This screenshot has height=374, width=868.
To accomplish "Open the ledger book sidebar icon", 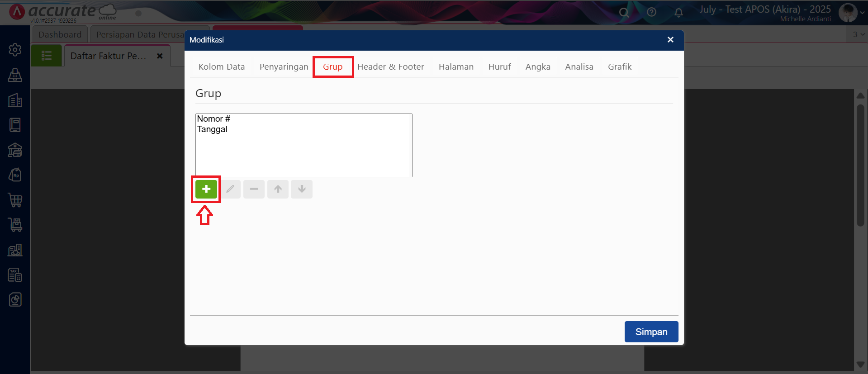I will [x=15, y=125].
